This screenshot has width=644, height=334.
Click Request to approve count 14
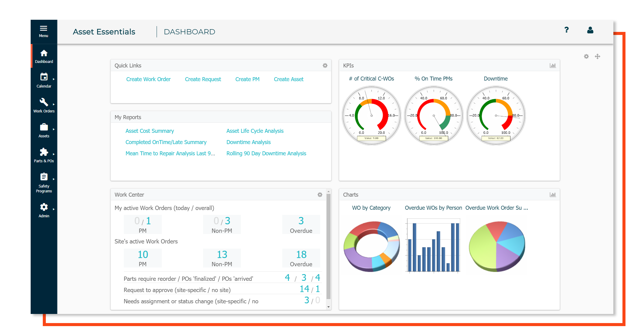[x=304, y=289]
